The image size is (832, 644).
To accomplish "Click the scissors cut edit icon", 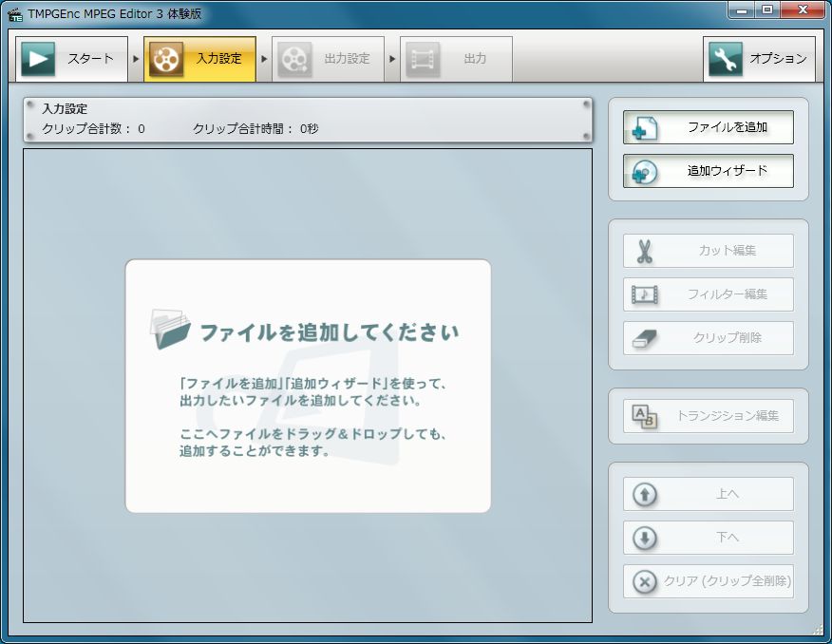I will pos(645,252).
